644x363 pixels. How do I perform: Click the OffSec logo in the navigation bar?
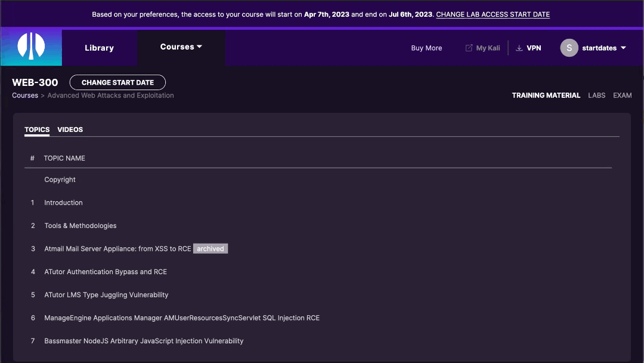coord(30,48)
